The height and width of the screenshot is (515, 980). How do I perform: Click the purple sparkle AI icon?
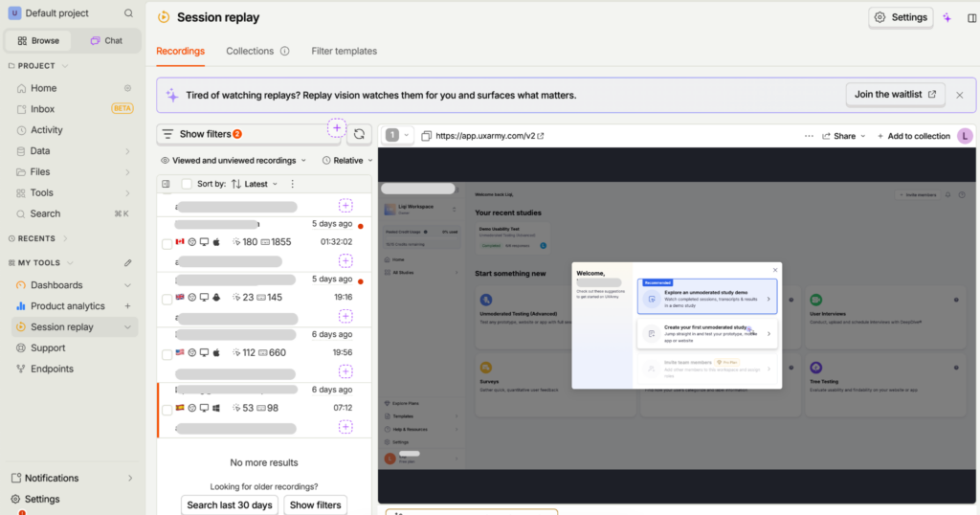947,17
